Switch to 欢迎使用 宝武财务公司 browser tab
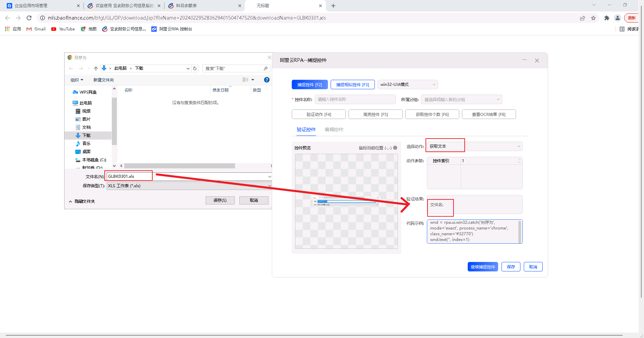This screenshot has width=644, height=338. (124, 6)
